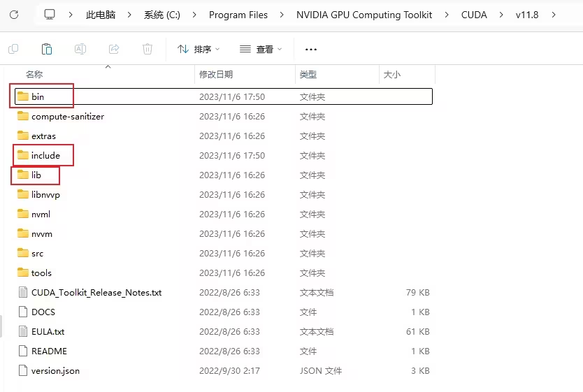Click the CUDA_Toolkit_Release_Notes.txt file icon
This screenshot has height=392, width=583.
[x=23, y=292]
